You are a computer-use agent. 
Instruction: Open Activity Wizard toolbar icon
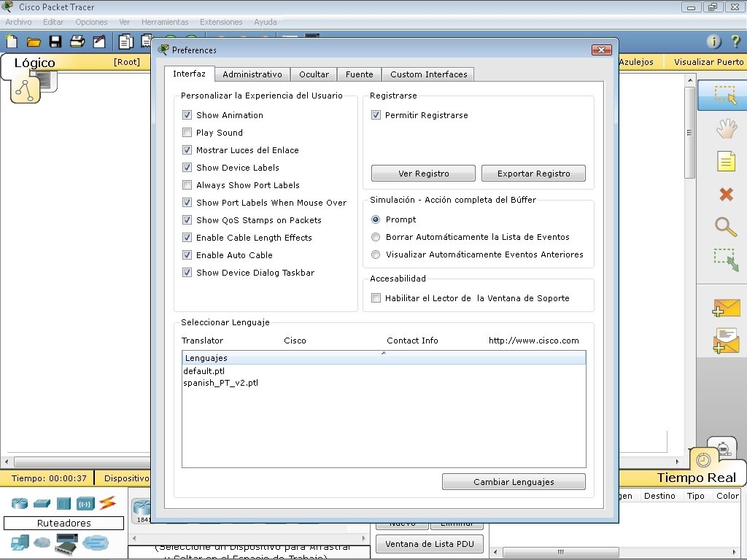tap(99, 42)
